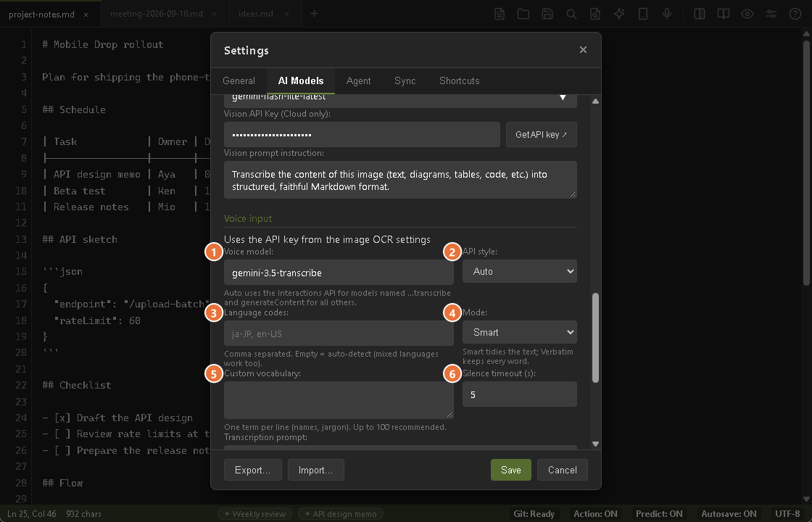The height and width of the screenshot is (522, 812).
Task: Open help with the question mark icon
Action: pos(795,14)
